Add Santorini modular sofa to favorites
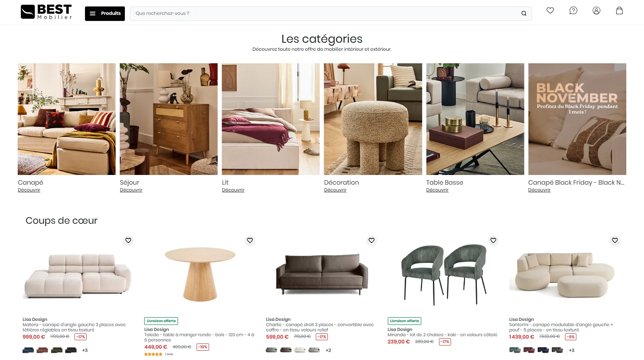Screen dimensions: 644x360 tap(615, 240)
